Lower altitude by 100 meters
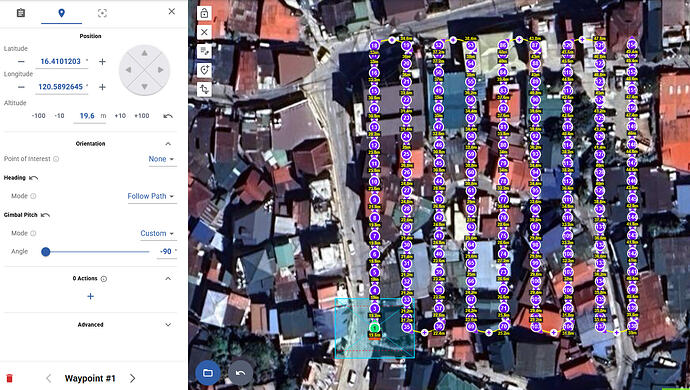690x390 pixels. pos(38,116)
